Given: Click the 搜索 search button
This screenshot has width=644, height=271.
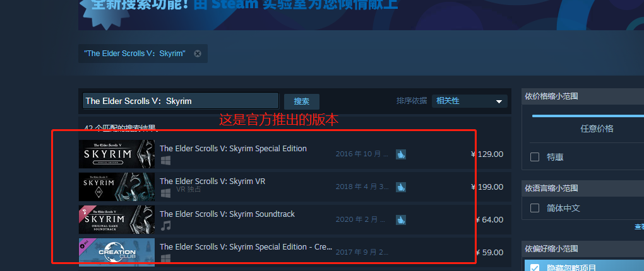Looking at the screenshot, I should coord(301,101).
